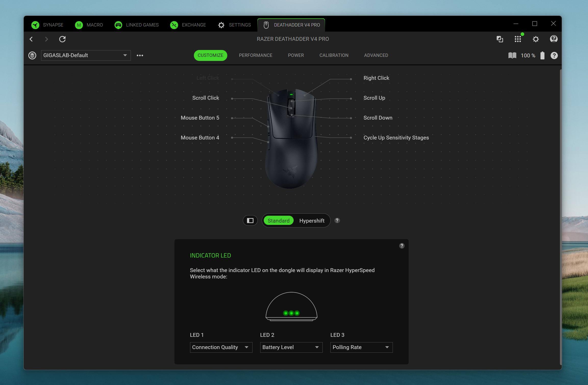Screen dimensions: 588x385
Task: Switch to Hypershift mode
Action: [x=311, y=221]
